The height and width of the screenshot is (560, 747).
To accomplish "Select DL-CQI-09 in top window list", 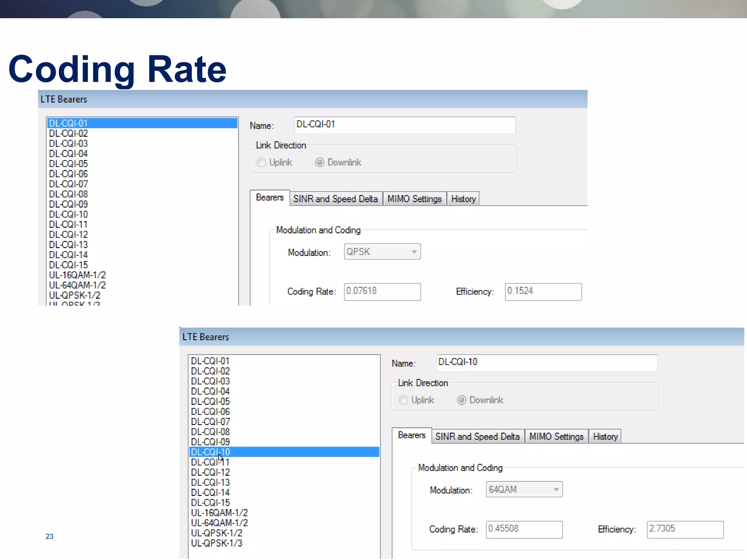I will tap(143, 204).
